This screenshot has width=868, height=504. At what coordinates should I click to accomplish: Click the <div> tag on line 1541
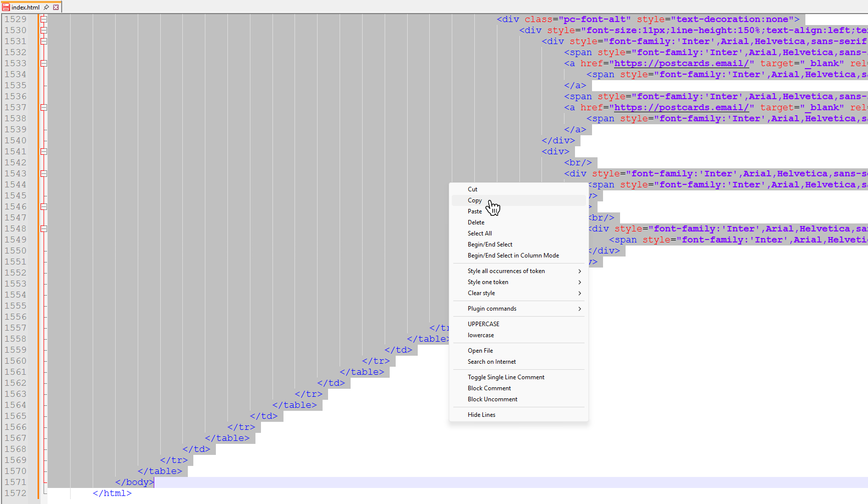coord(555,151)
